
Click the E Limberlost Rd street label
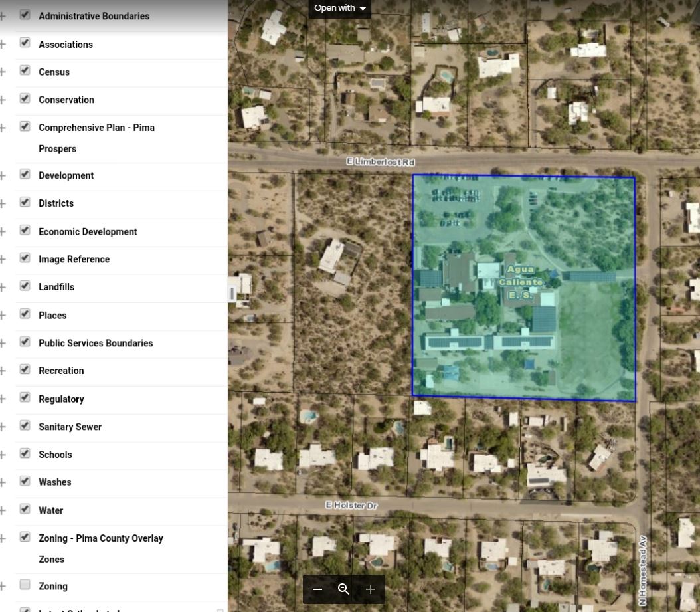click(x=380, y=162)
